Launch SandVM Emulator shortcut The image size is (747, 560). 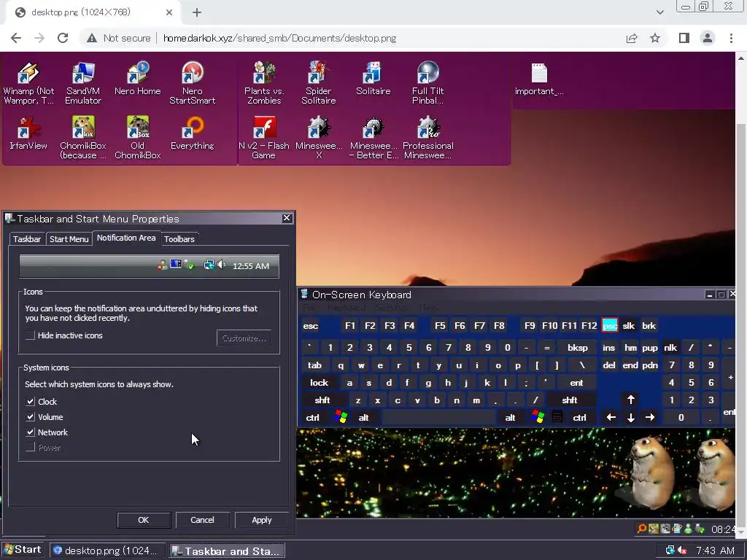[x=83, y=83]
